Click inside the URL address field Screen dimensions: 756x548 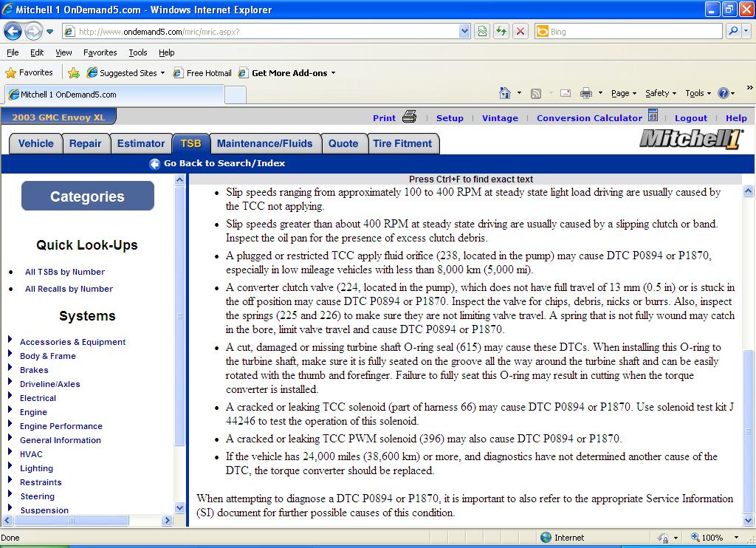(x=267, y=32)
